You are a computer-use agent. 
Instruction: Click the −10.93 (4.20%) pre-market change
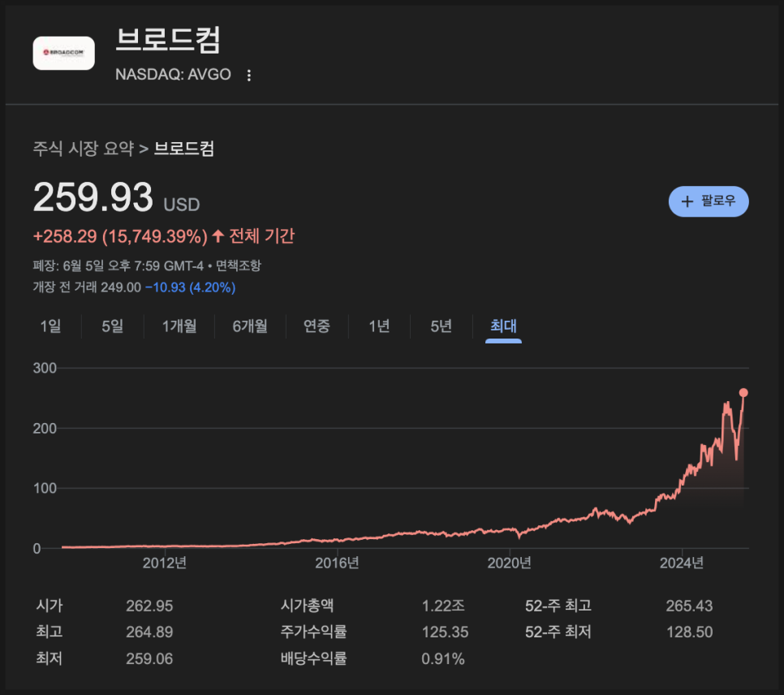191,287
